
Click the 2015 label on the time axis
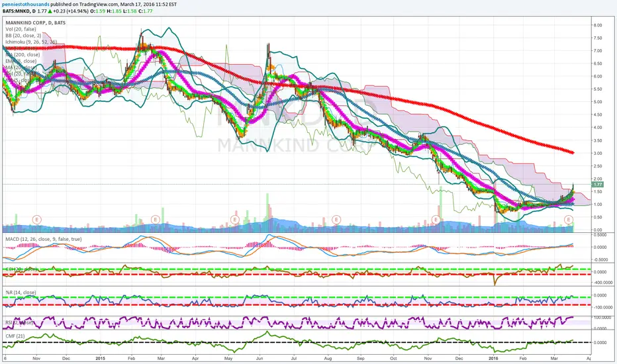(x=101, y=359)
